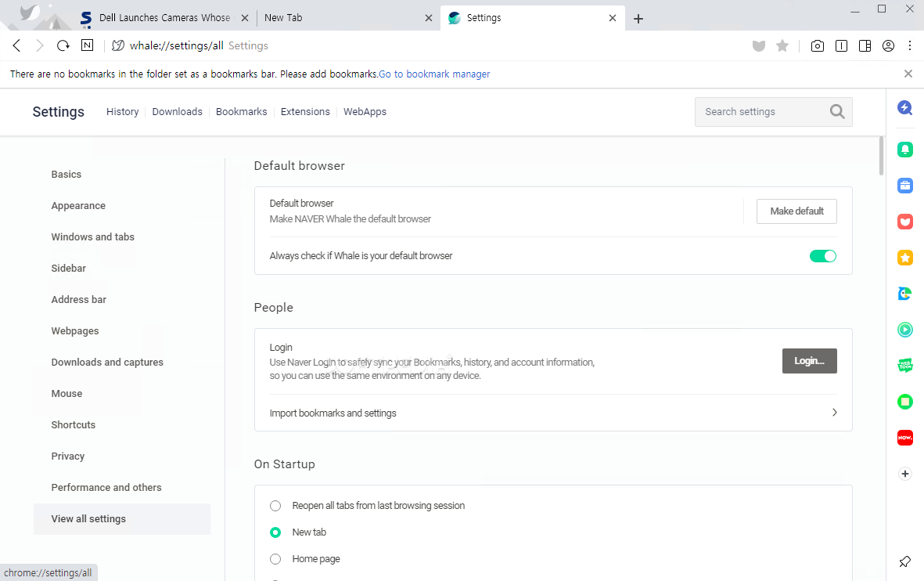This screenshot has width=924, height=581.
Task: Click the forward navigation arrow
Action: coord(39,45)
